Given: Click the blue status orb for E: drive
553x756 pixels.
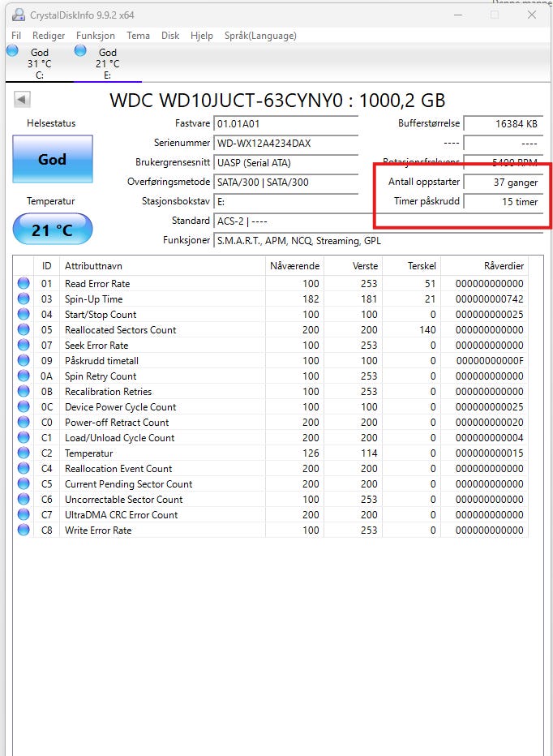Looking at the screenshot, I should tap(80, 50).
